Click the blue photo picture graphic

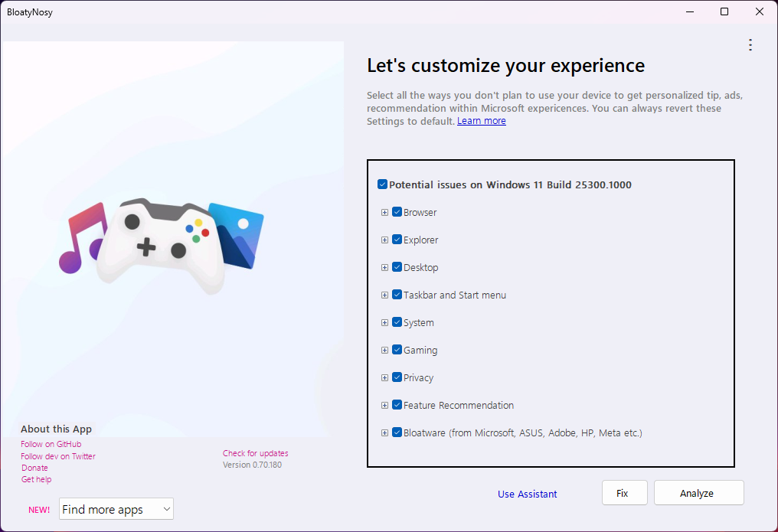tap(236, 236)
